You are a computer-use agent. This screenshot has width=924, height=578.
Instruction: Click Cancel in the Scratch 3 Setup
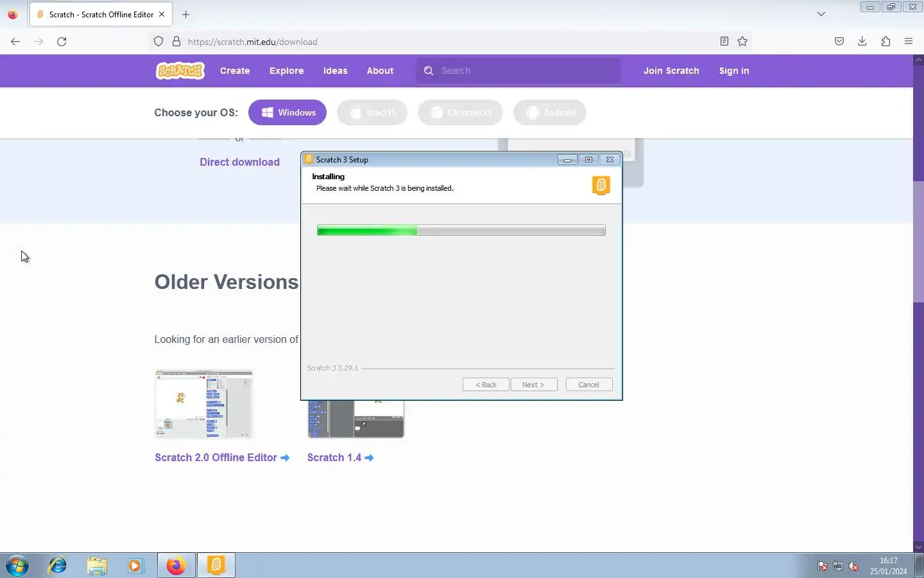(x=588, y=385)
